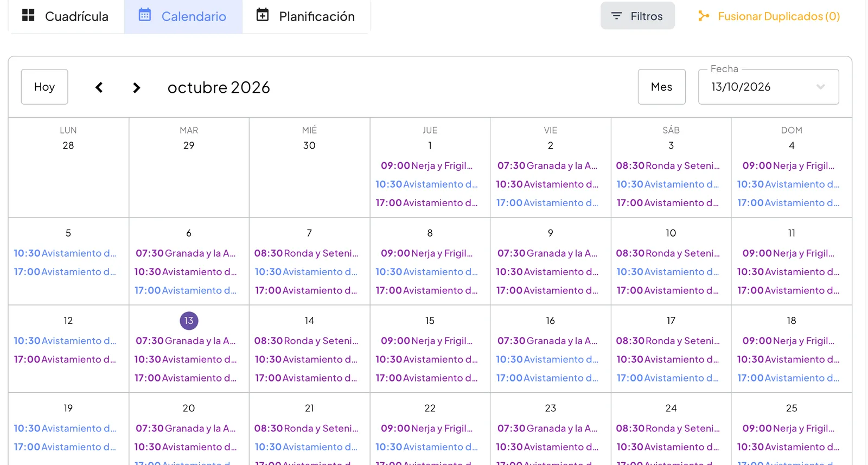Image resolution: width=868 pixels, height=465 pixels.
Task: Open 17:00 Avistamiento on October 5
Action: (65, 271)
